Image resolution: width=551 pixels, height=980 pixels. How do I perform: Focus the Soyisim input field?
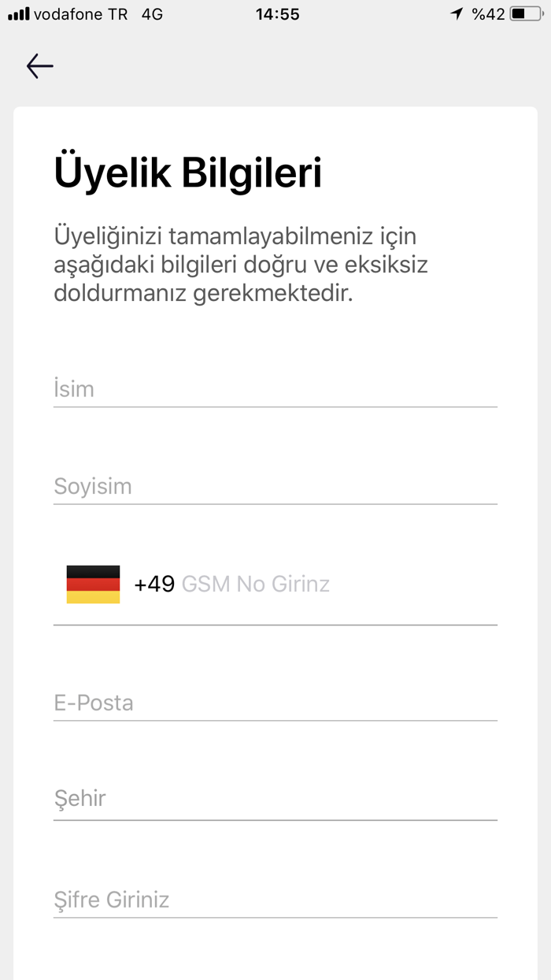point(275,486)
